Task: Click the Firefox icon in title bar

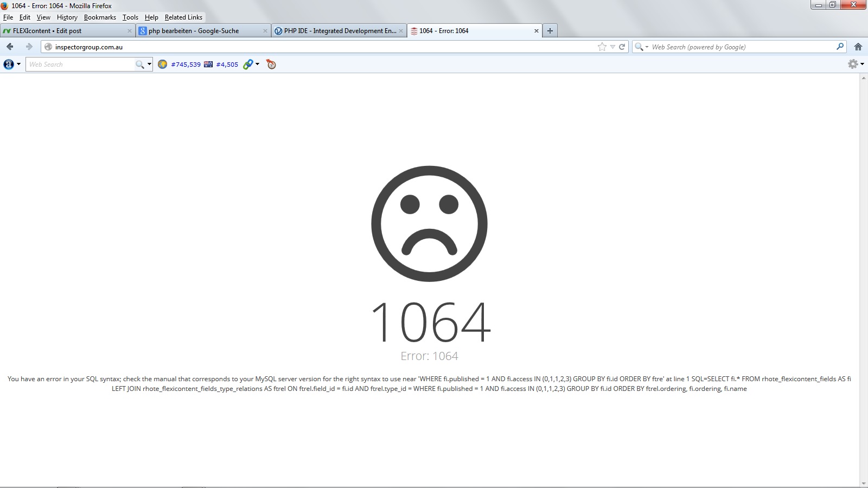Action: click(4, 5)
